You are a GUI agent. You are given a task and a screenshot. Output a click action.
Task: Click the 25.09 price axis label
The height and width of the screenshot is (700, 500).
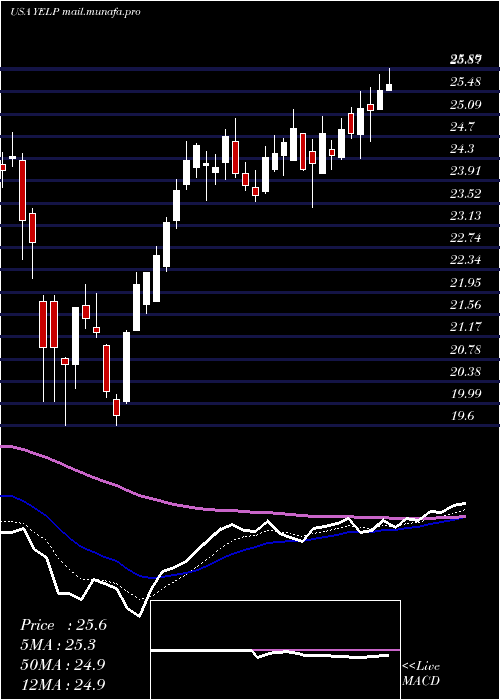click(x=466, y=104)
